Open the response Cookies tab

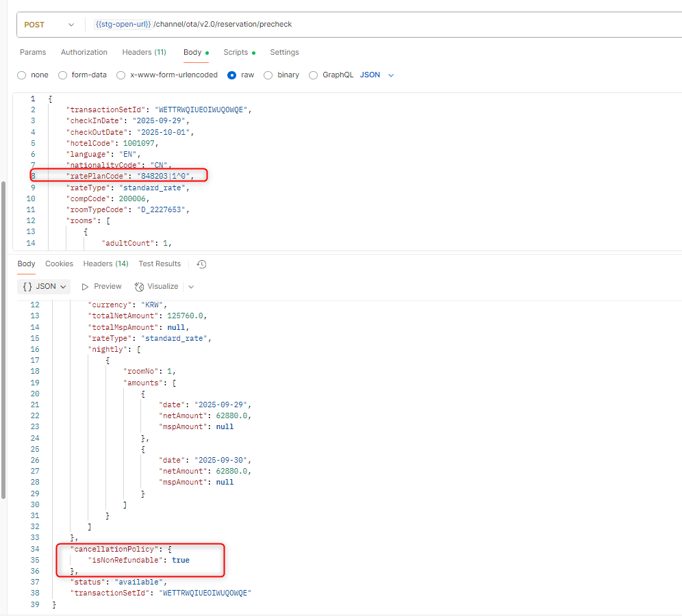tap(59, 264)
